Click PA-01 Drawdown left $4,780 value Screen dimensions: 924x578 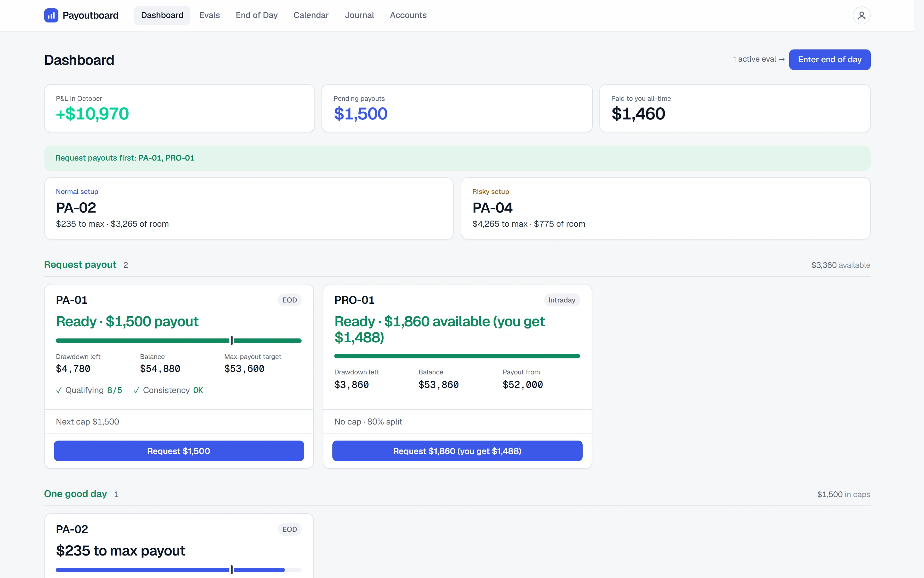[73, 369]
